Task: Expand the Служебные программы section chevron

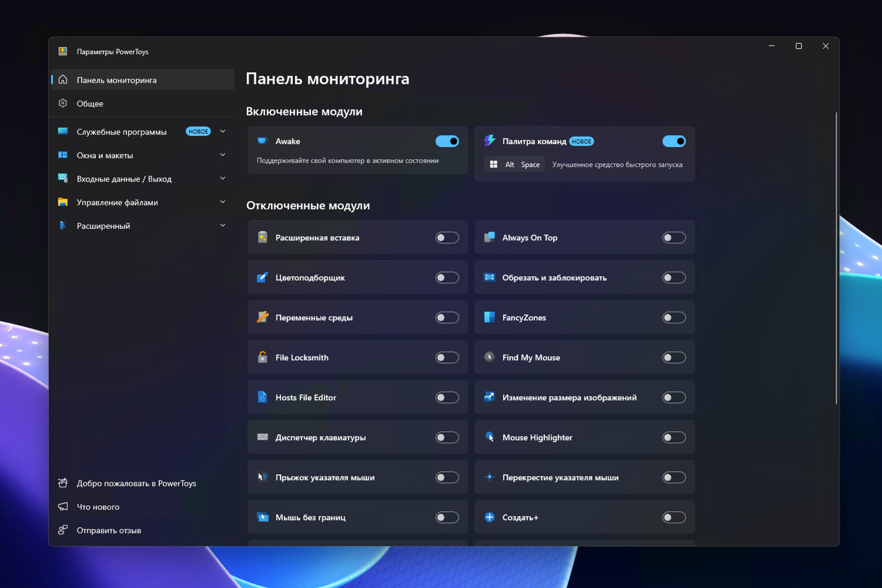Action: point(223,131)
